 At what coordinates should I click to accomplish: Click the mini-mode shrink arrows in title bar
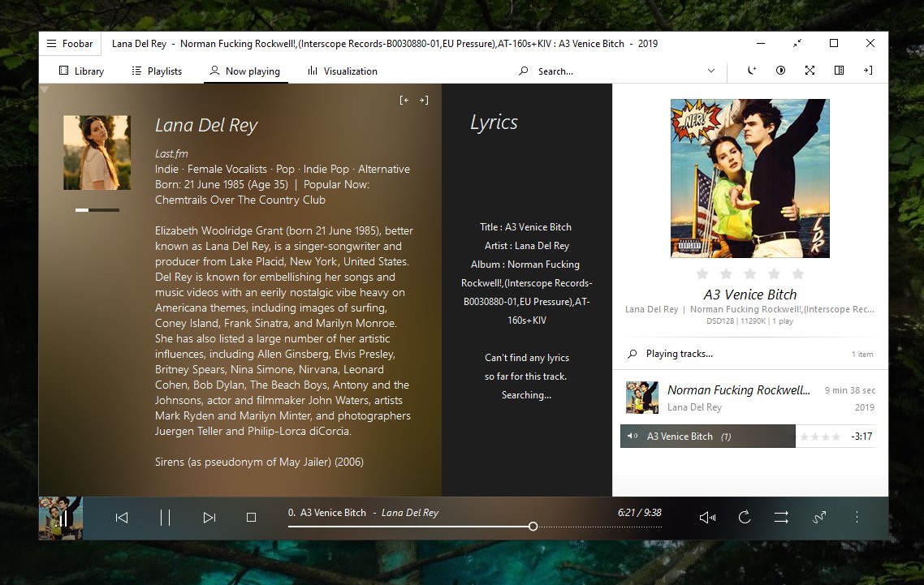click(797, 43)
